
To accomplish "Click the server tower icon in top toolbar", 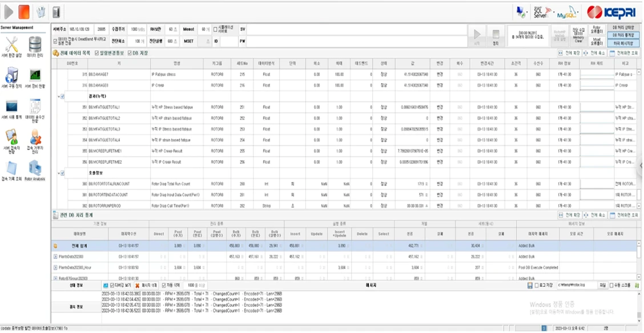I will click(56, 13).
